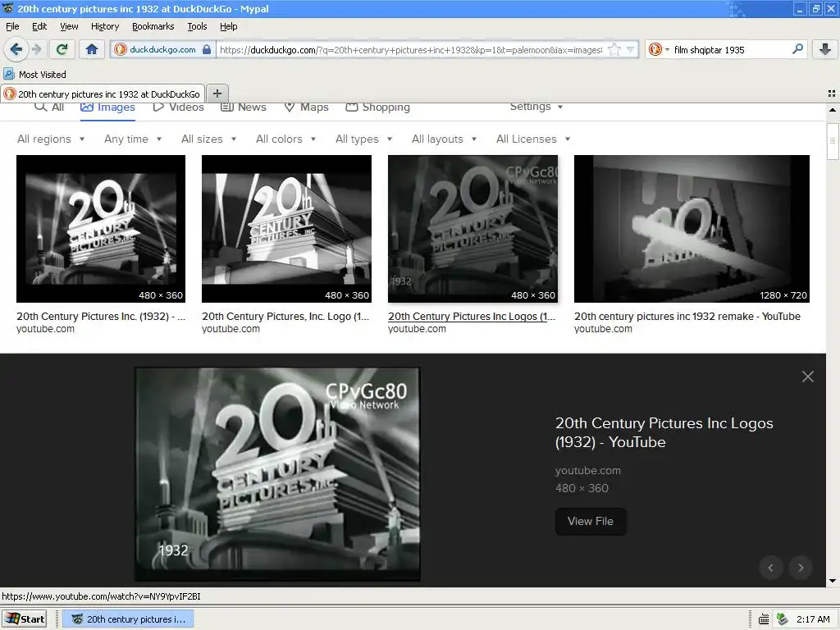Select the Images search tab
The width and height of the screenshot is (840, 630).
click(107, 107)
